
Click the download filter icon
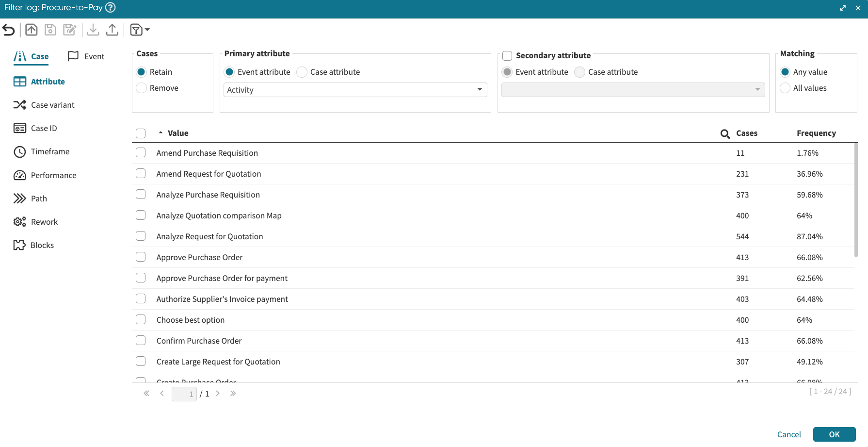[93, 30]
